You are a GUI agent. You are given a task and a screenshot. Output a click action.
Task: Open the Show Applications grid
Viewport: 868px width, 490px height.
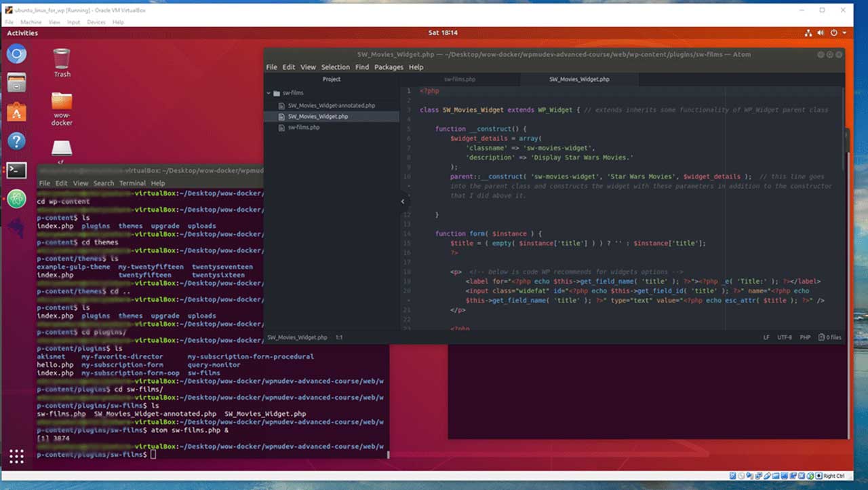(x=17, y=456)
